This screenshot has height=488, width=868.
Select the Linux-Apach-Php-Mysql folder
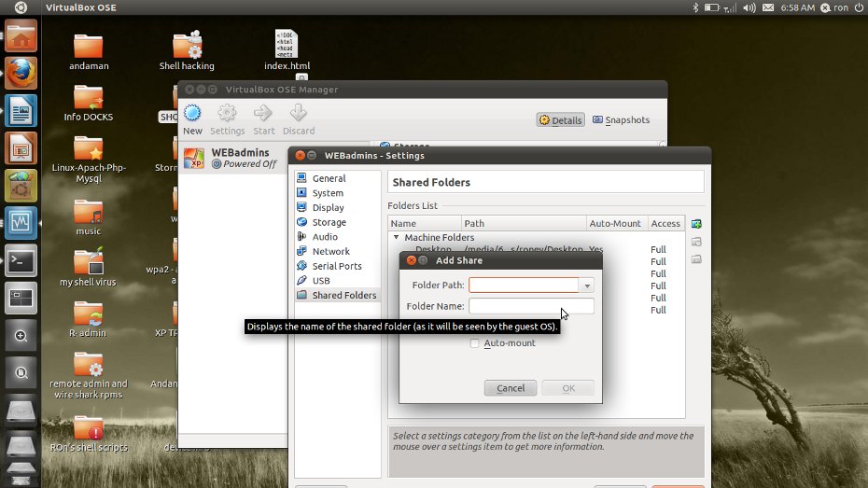[89, 160]
